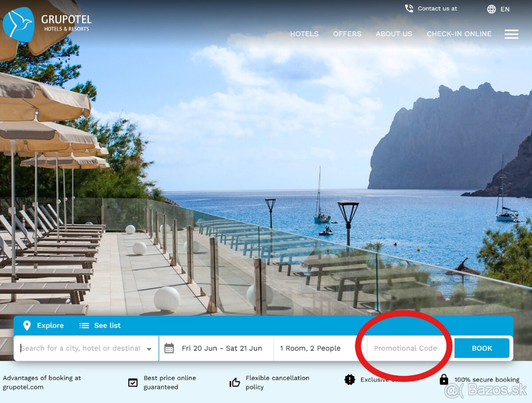This screenshot has width=532, height=403.
Task: Click the Best price online guaranteed text
Action: pos(170,382)
